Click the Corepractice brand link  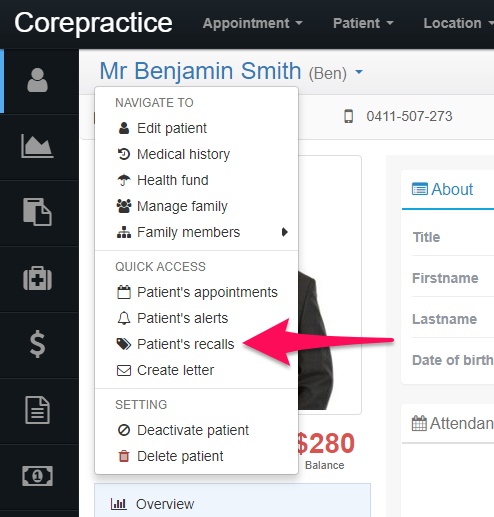pos(93,23)
